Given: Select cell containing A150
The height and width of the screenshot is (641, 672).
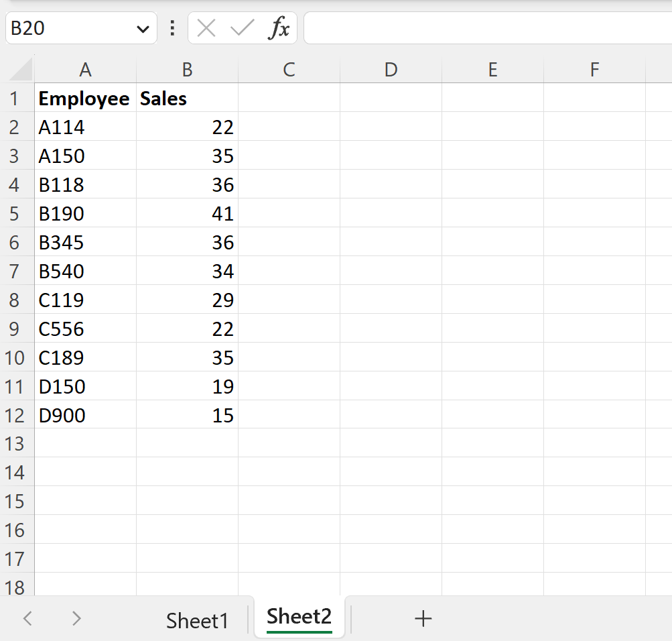Looking at the screenshot, I should click(85, 156).
